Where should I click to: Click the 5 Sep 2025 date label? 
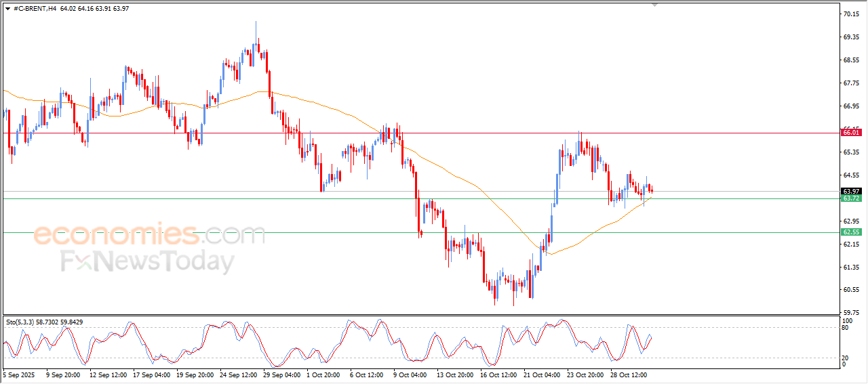click(20, 374)
